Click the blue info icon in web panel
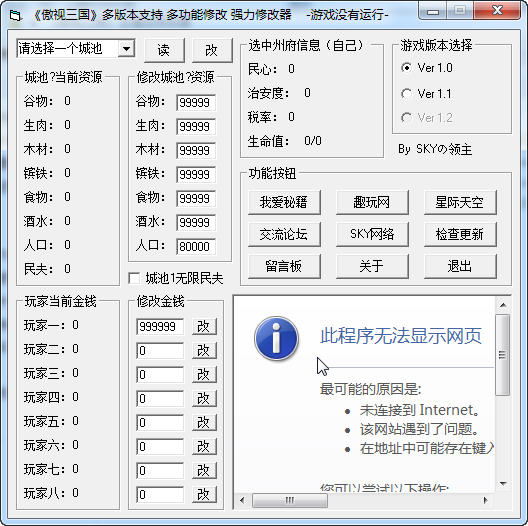528x526 pixels. click(x=276, y=338)
